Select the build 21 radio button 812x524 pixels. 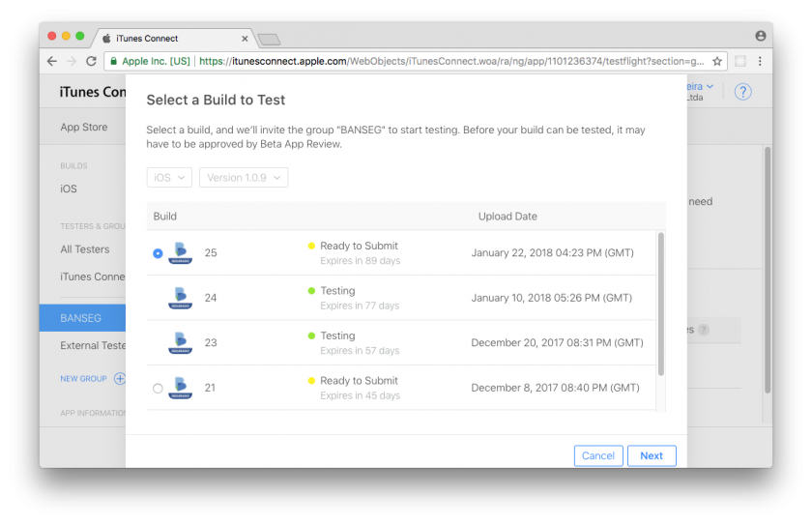[x=158, y=389]
